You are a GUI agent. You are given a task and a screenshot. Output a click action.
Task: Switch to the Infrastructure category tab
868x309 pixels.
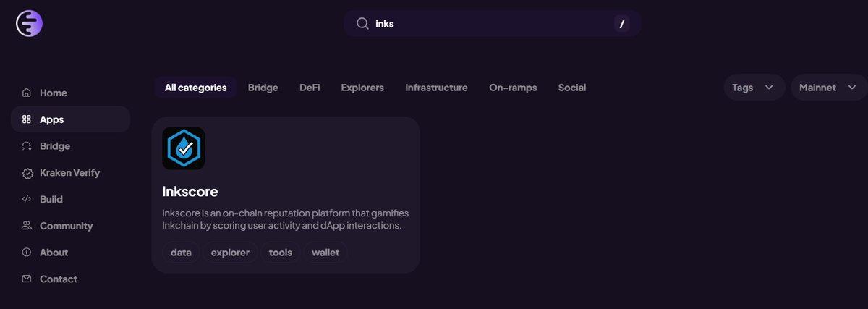436,88
